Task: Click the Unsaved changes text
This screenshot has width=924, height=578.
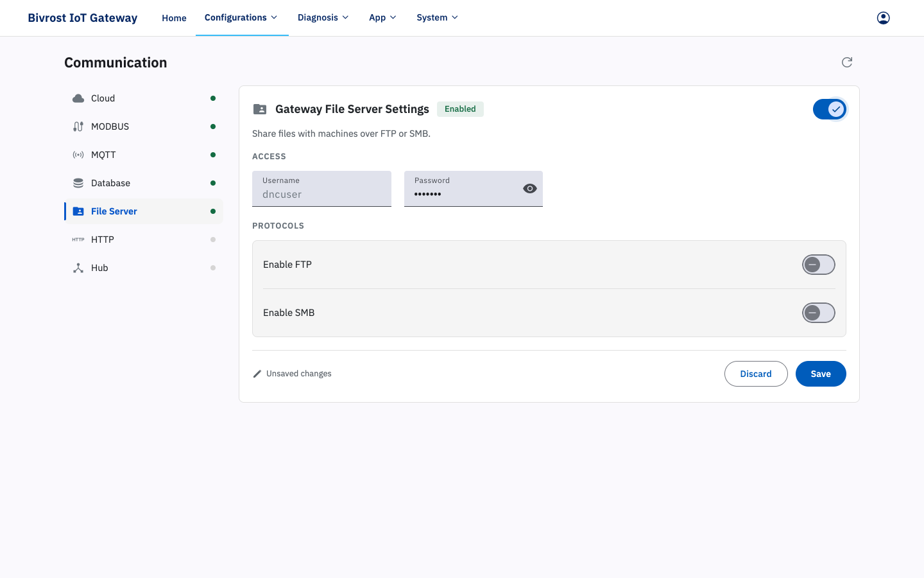Action: pyautogui.click(x=299, y=374)
